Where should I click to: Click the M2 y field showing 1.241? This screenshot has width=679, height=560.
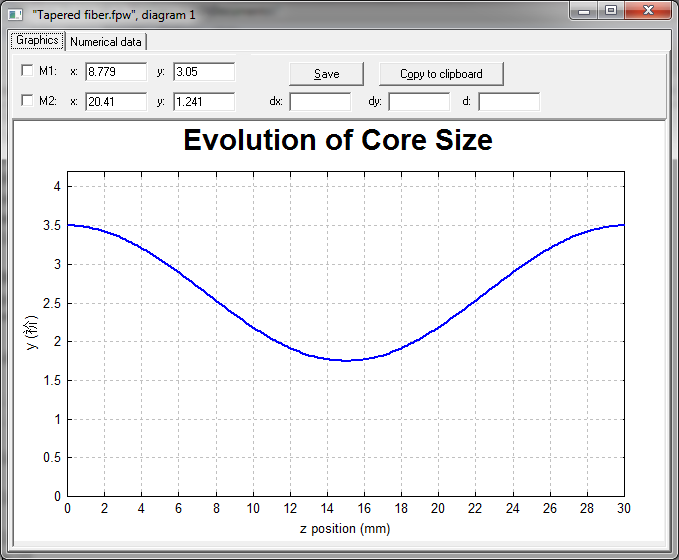(x=204, y=102)
